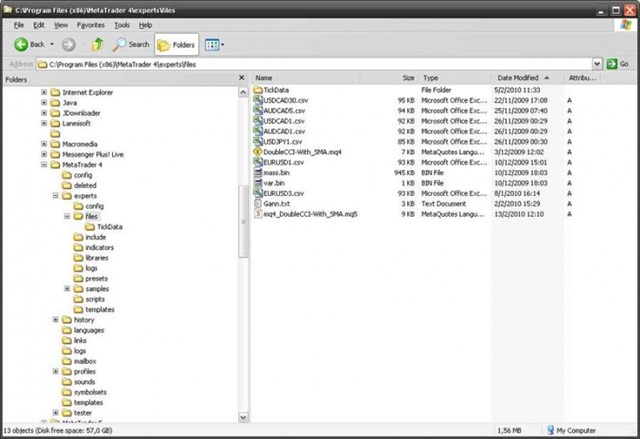Select the mass.bin file icon
This screenshot has height=439, width=640.
click(258, 173)
